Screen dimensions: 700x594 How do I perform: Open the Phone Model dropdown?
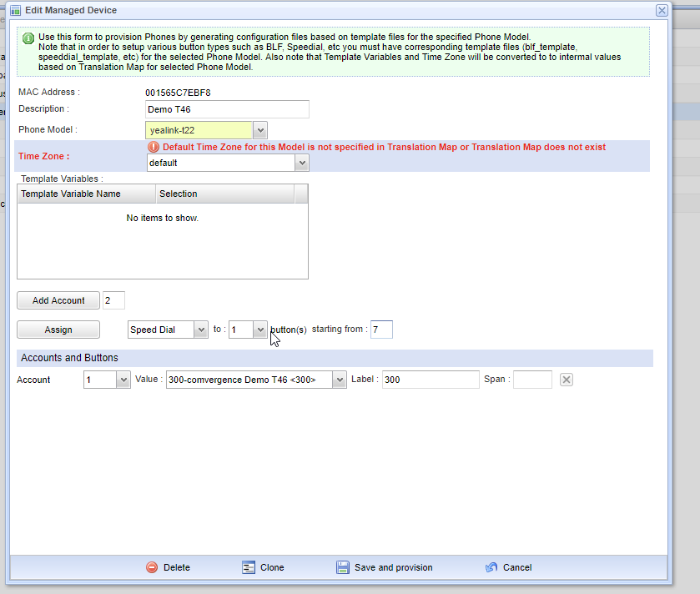[259, 130]
